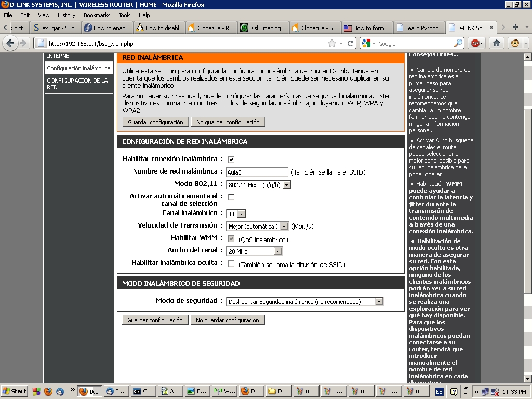This screenshot has height=399, width=532.
Task: Go to Firefox home page icon
Action: click(497, 44)
